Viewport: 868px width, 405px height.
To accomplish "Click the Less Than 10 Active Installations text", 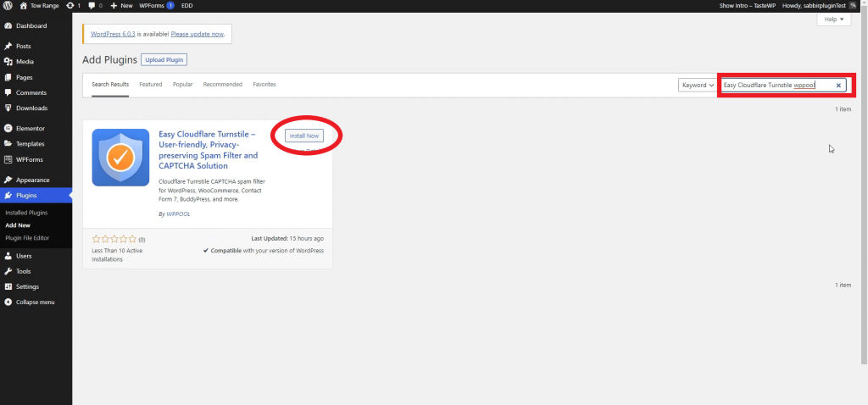I will click(117, 255).
